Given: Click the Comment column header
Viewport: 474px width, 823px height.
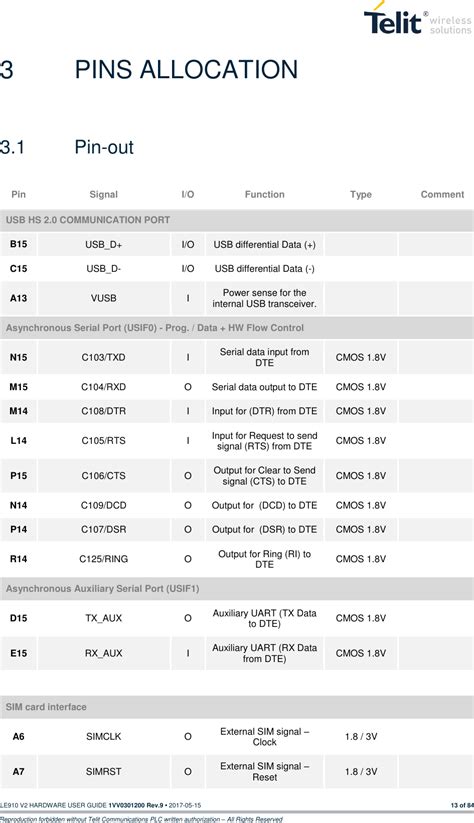Looking at the screenshot, I should [442, 194].
